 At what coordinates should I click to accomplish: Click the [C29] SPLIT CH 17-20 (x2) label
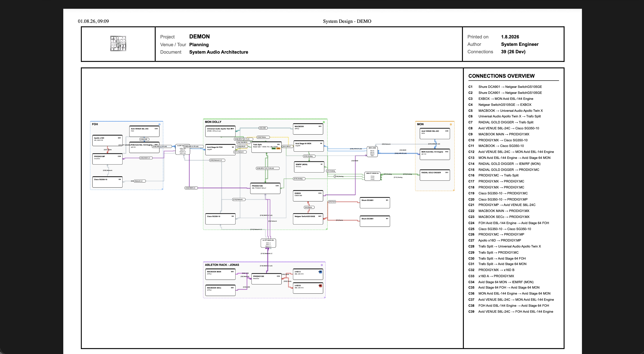click(267, 168)
